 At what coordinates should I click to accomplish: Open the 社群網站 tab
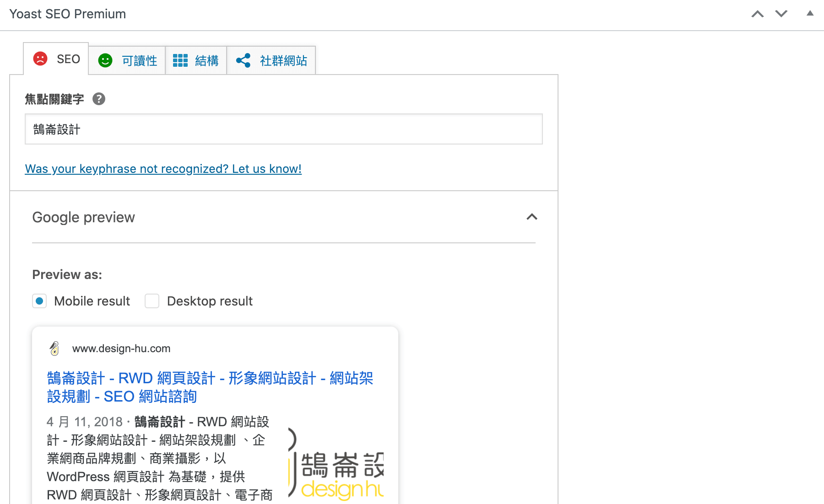click(x=271, y=60)
